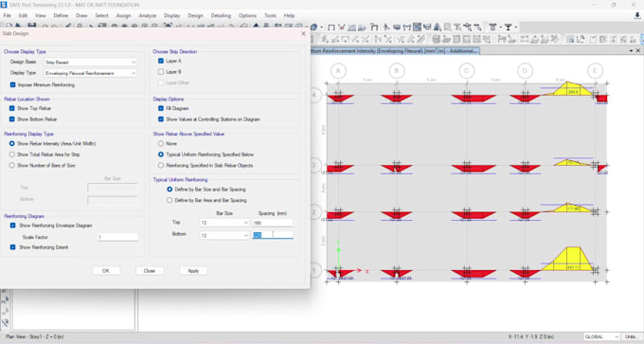The height and width of the screenshot is (344, 644).
Task: Click the column-chart style deformed shape icon
Action: coord(352,27)
